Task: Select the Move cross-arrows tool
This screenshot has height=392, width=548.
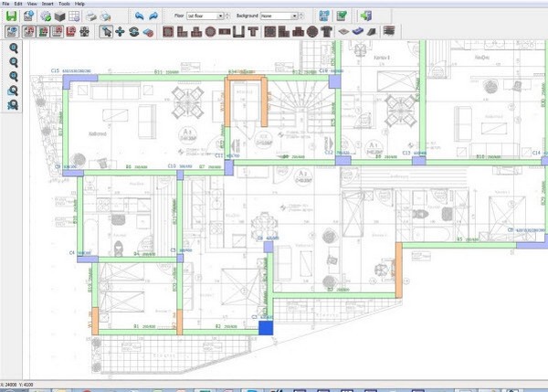Action: tap(120, 32)
